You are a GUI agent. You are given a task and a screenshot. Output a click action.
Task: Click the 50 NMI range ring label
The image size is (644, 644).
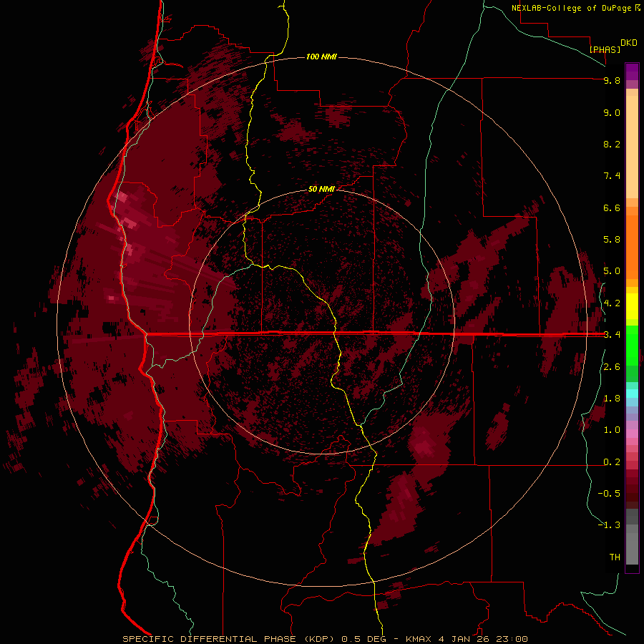pyautogui.click(x=321, y=189)
